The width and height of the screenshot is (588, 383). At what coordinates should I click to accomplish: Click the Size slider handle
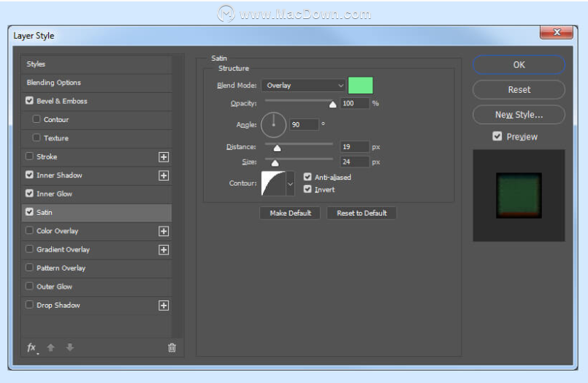(x=275, y=163)
